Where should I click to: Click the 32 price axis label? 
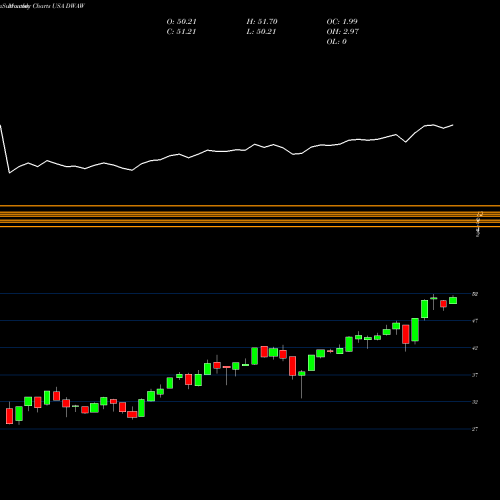tap(475, 402)
